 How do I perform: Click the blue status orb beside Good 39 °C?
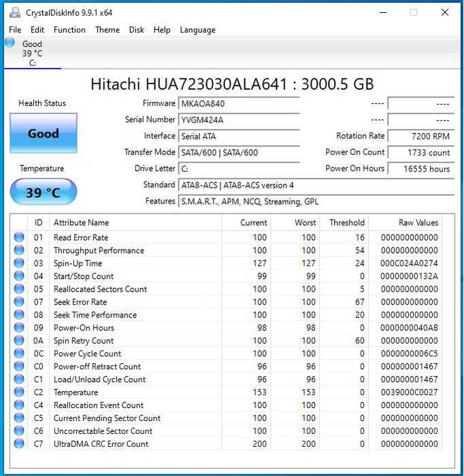pos(10,42)
